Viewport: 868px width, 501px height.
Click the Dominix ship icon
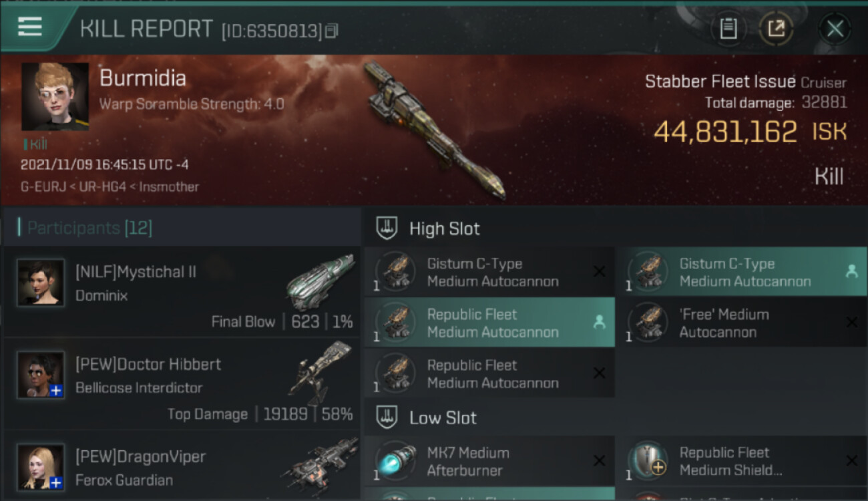(320, 281)
